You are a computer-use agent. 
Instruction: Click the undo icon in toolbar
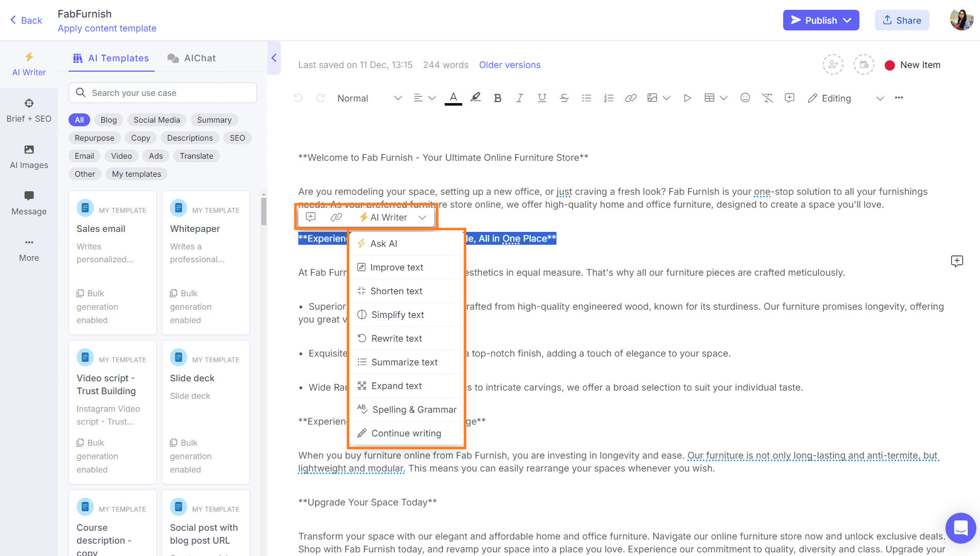pos(298,98)
